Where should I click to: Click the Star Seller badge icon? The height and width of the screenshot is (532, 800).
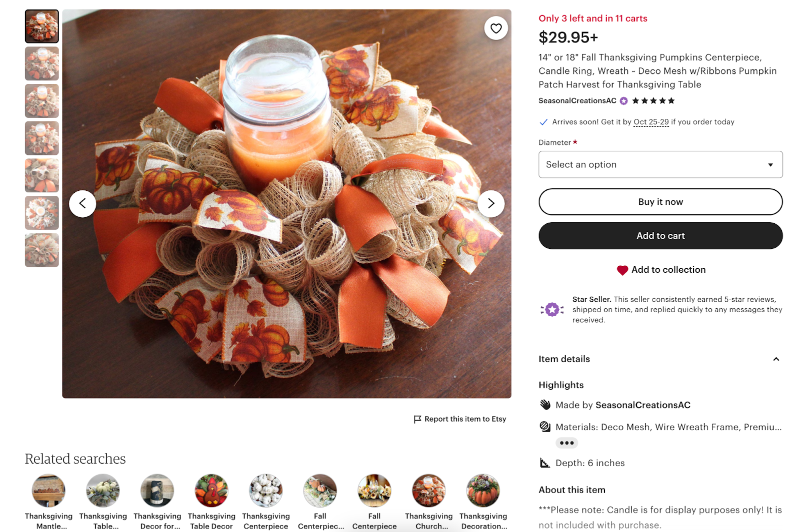pyautogui.click(x=552, y=309)
